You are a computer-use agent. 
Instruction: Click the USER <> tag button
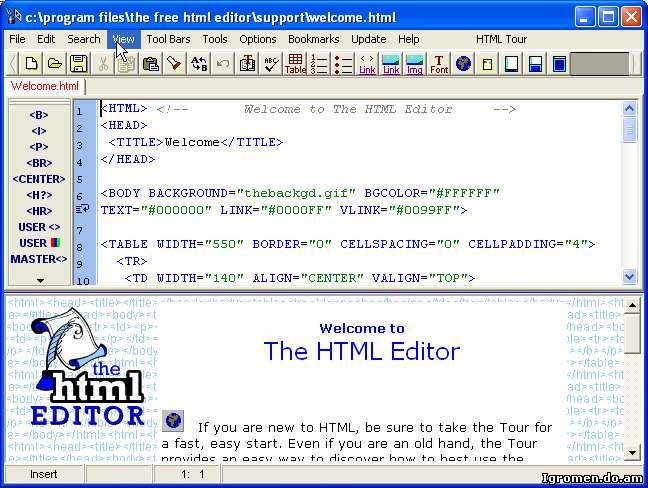(39, 227)
